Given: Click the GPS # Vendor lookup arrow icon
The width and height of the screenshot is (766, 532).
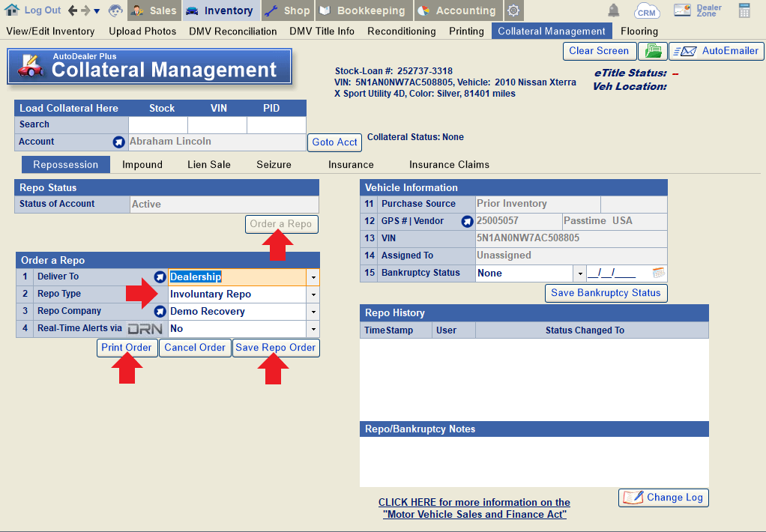Looking at the screenshot, I should [467, 221].
